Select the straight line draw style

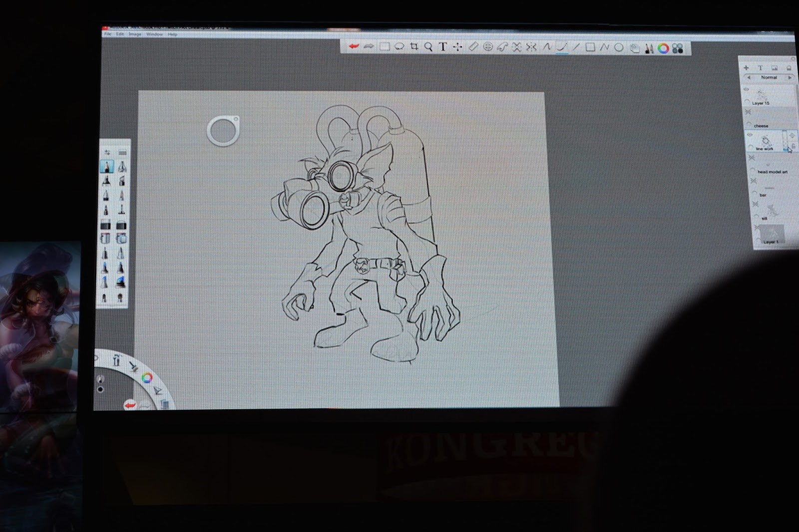pos(576,47)
